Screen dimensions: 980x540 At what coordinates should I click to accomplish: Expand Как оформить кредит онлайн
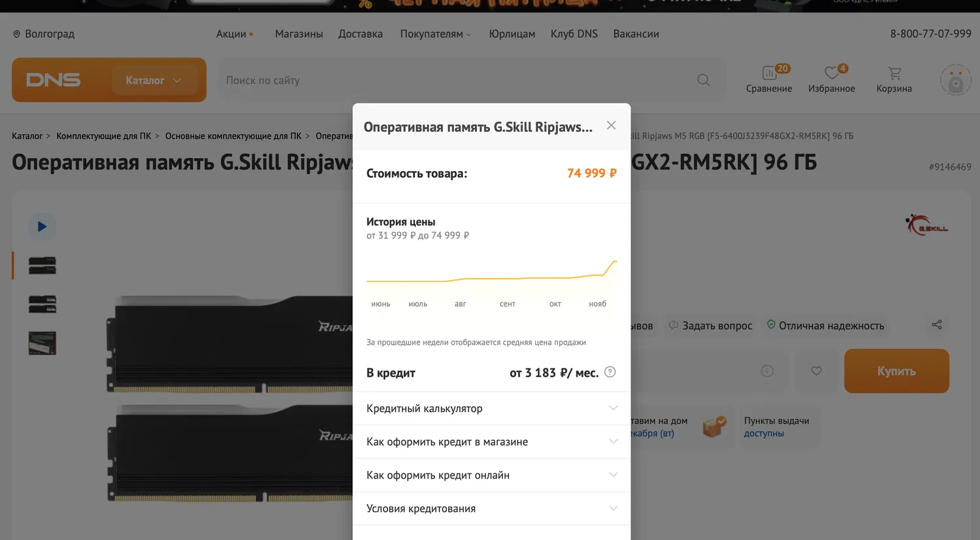click(x=491, y=475)
